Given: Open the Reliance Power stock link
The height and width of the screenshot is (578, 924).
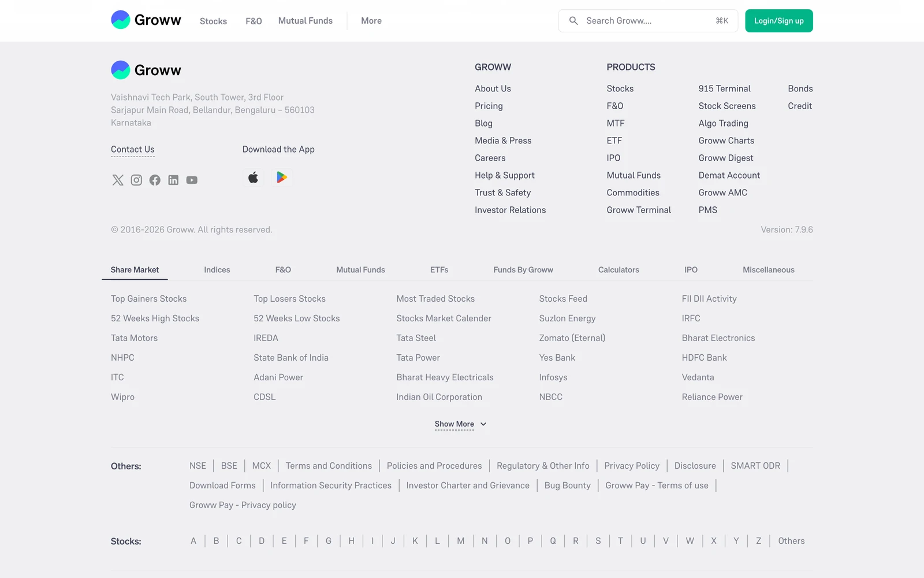Looking at the screenshot, I should pos(712,397).
